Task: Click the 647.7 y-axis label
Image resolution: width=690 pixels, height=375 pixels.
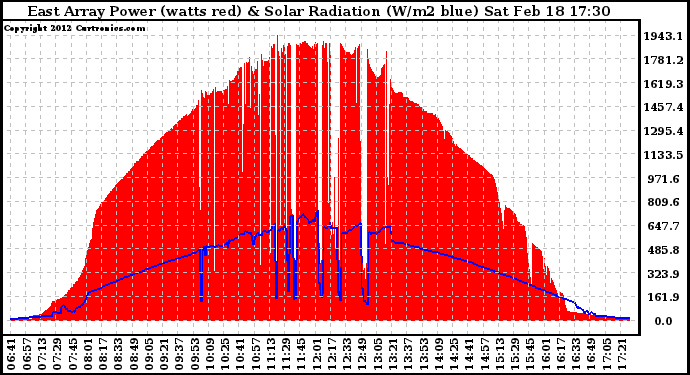Action: 664,226
